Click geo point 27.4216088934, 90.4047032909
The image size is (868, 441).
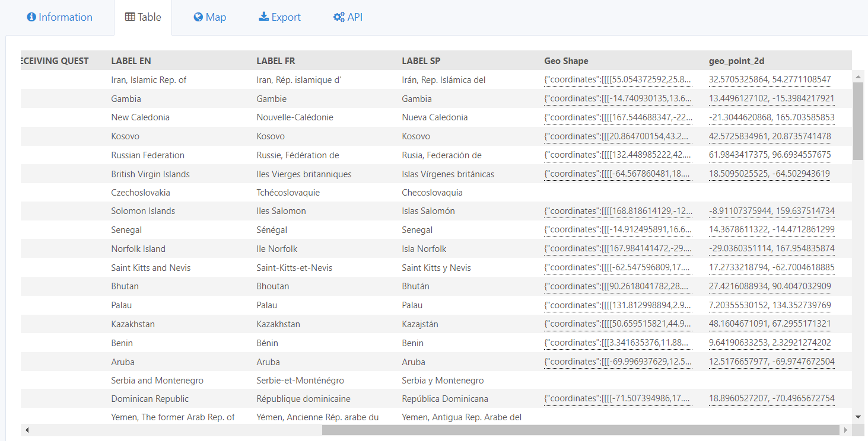click(770, 286)
